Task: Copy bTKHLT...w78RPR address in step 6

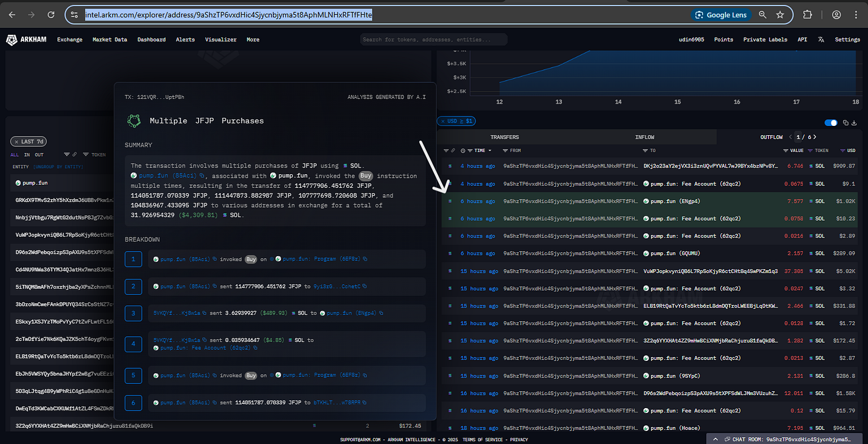Action: 364,403
